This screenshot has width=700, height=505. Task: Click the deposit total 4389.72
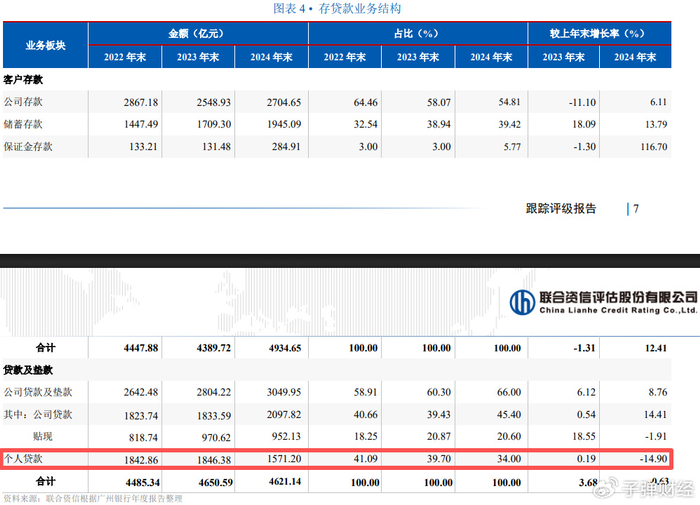point(213,348)
